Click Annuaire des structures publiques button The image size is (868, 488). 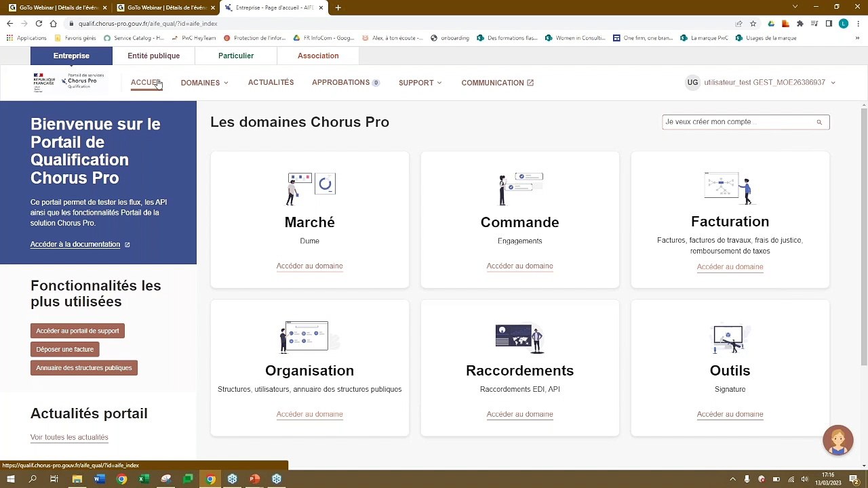[x=84, y=368]
